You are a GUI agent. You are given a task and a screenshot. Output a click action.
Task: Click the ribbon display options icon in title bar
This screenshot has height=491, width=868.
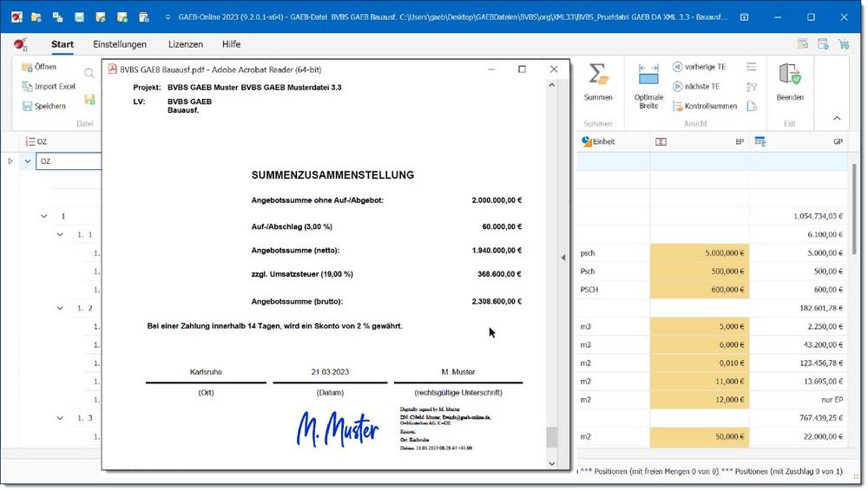pos(744,17)
